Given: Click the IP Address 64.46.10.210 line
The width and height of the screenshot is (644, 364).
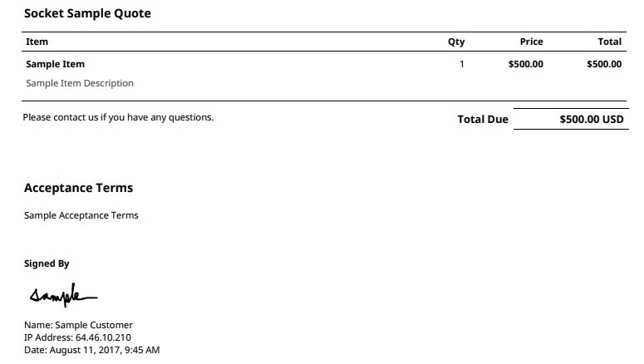Looking at the screenshot, I should [x=77, y=337].
